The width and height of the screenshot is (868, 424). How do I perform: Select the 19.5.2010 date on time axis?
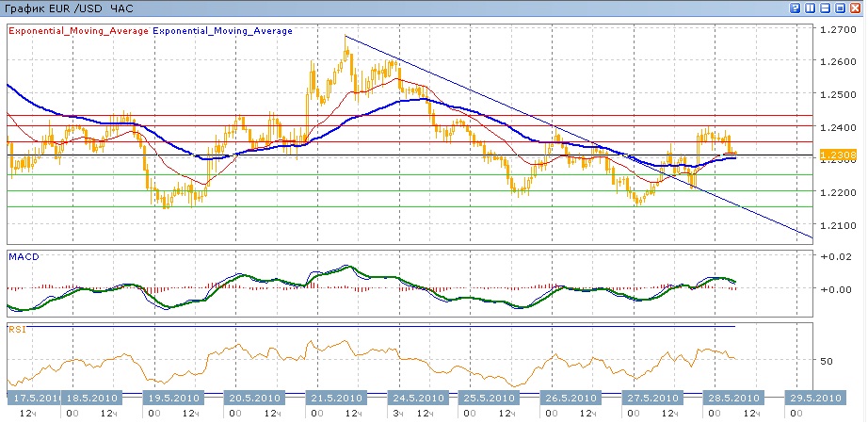pyautogui.click(x=171, y=397)
